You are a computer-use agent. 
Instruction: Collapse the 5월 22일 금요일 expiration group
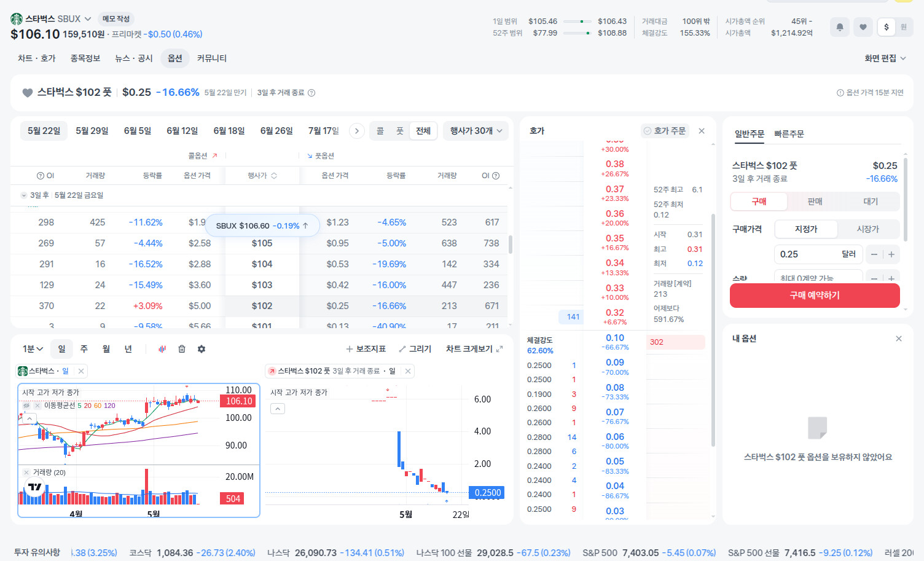24,195
